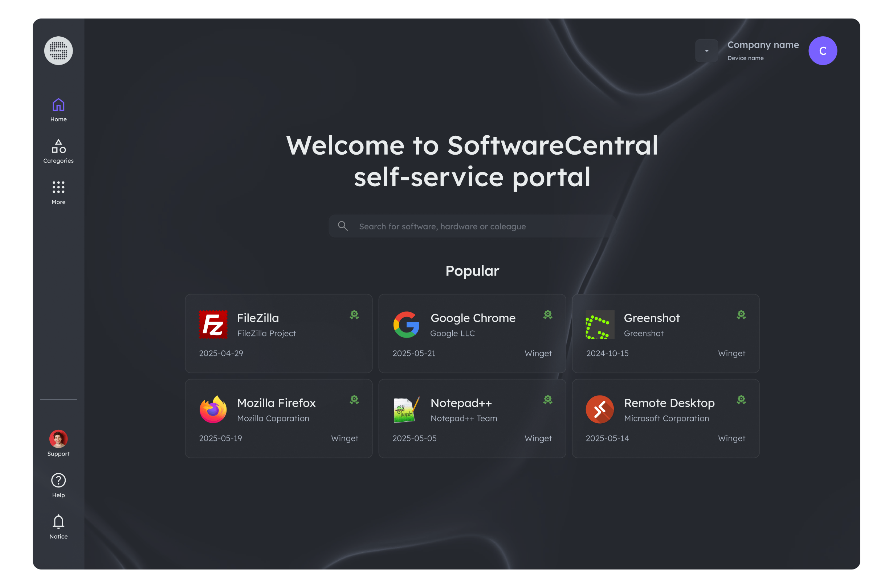The height and width of the screenshot is (588, 893).
Task: Click the Mozilla Firefox logo thumbnail
Action: pos(213,409)
